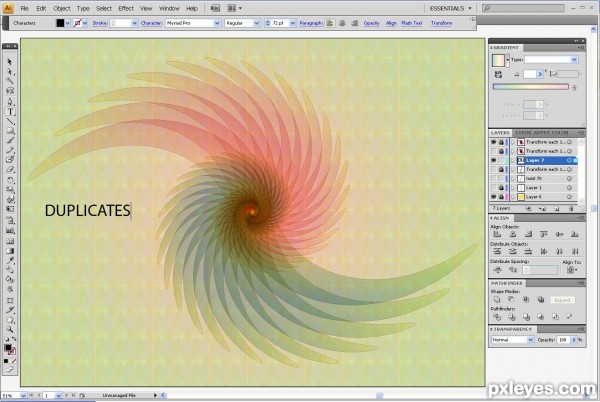The height and width of the screenshot is (402, 600).
Task: Select the Magic Wand tool
Action: [10, 81]
